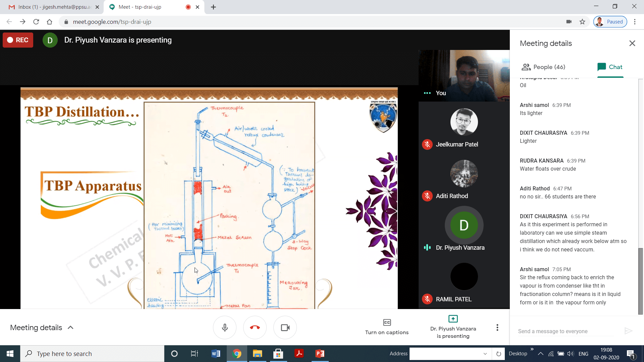644x362 pixels.
Task: Open the notification center icon
Action: [631, 354]
